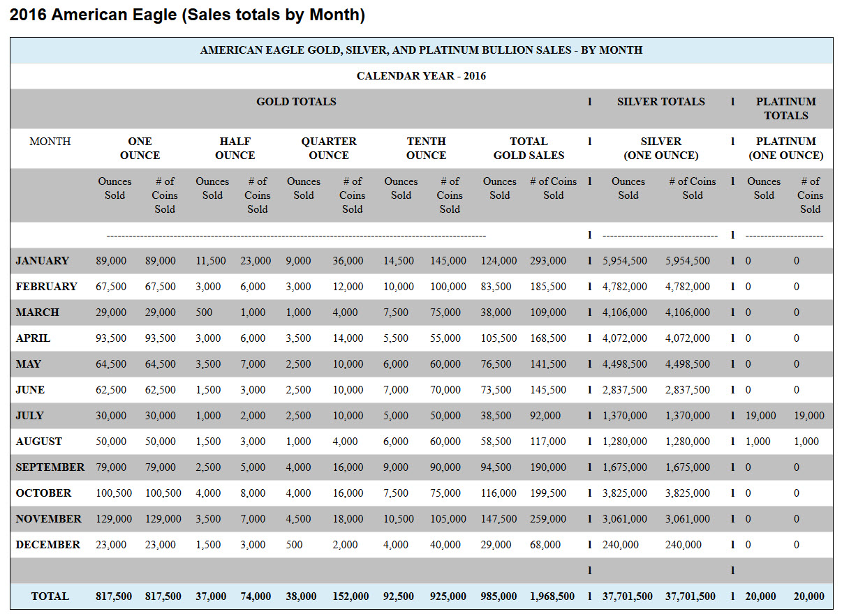Viewport: 842px width, 616px height.
Task: Click October total gold coins value 199,500
Action: pos(548,493)
